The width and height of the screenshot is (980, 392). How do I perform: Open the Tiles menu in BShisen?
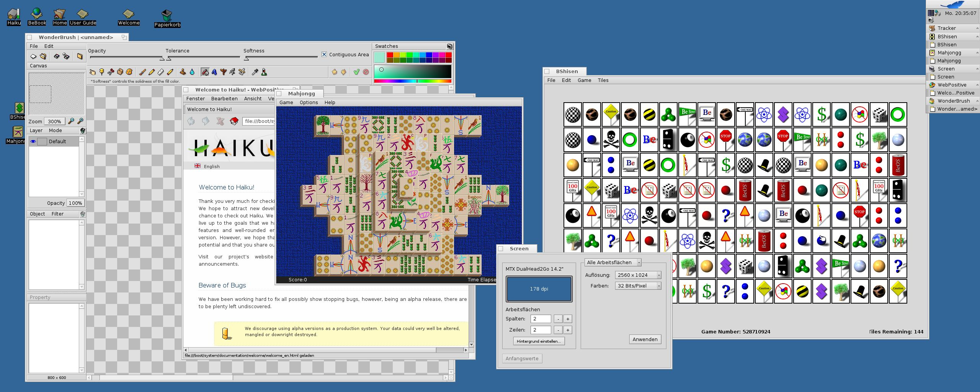[603, 80]
